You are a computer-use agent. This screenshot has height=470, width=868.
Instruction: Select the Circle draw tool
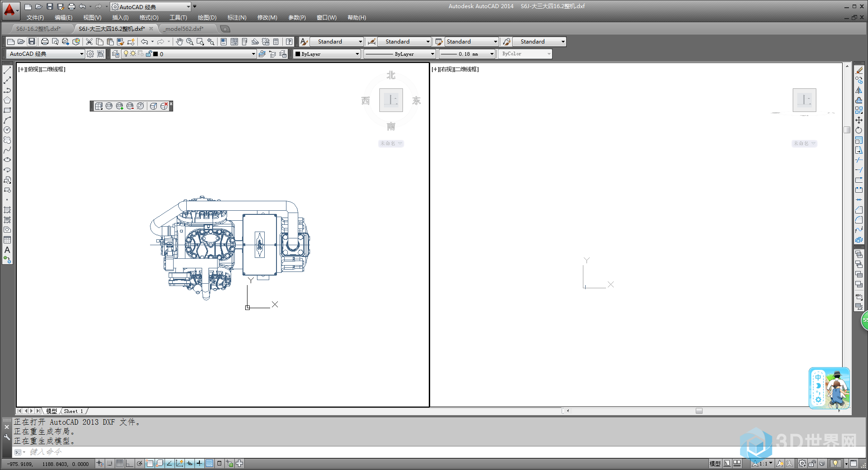[7, 130]
